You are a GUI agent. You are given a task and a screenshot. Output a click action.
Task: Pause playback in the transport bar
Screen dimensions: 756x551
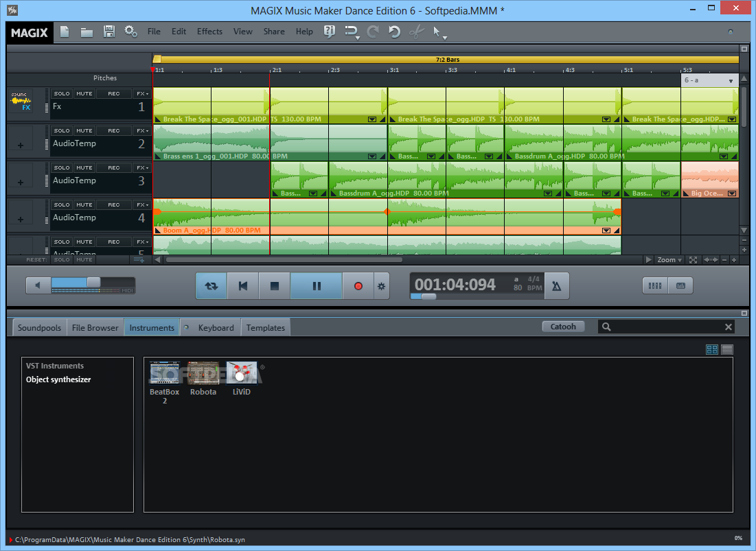point(317,286)
